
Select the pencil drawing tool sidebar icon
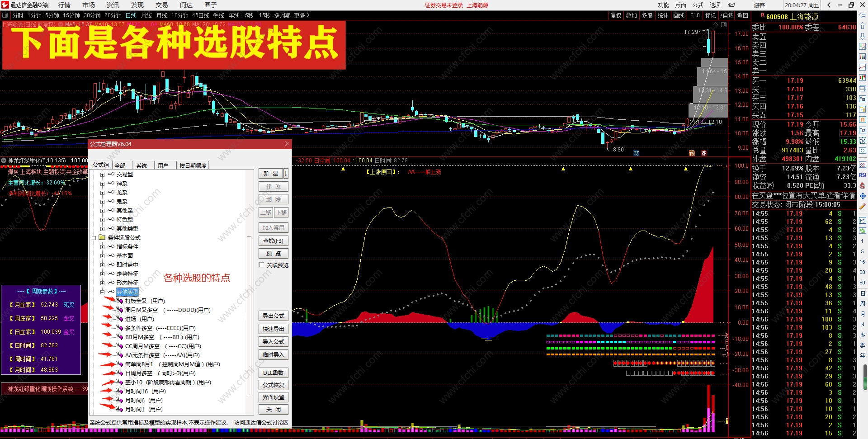[863, 206]
